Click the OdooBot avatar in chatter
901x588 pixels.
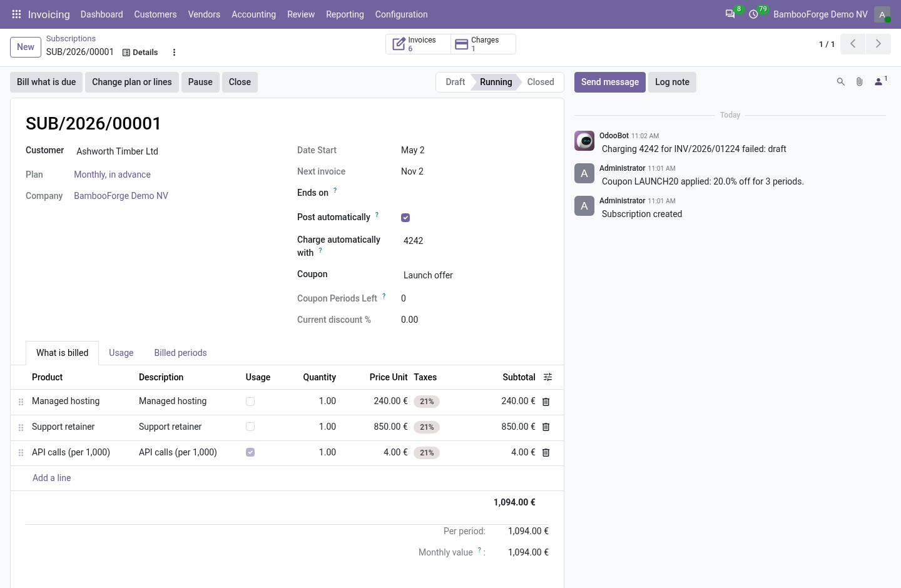click(584, 141)
